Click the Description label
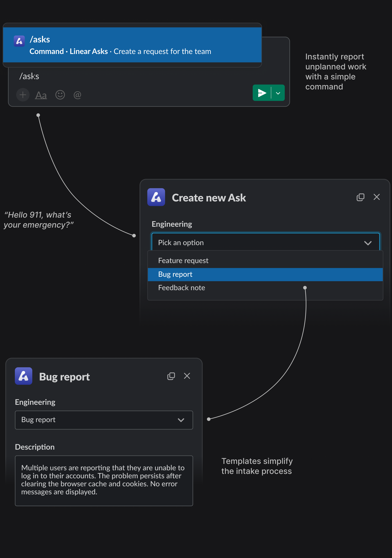This screenshot has width=392, height=558. [35, 447]
